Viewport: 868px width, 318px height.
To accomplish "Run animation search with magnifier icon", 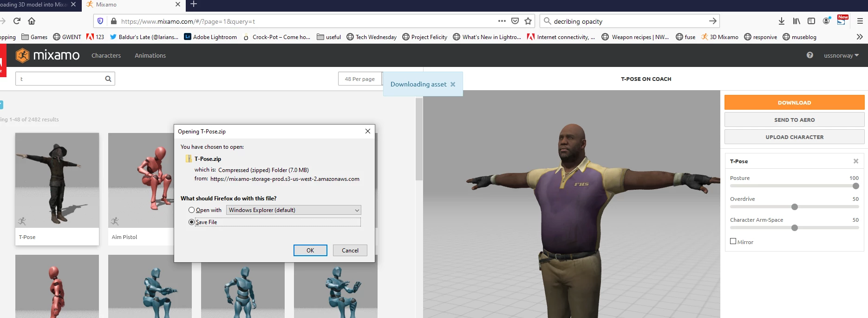I will [x=108, y=79].
